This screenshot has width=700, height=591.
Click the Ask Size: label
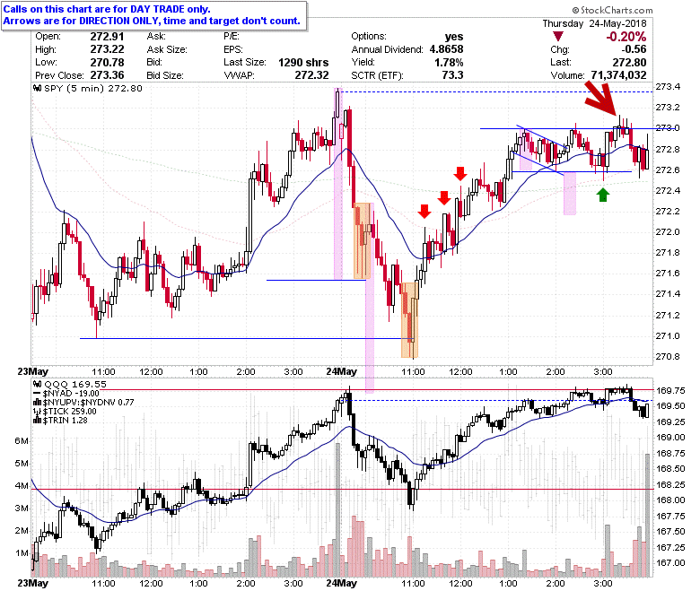tap(167, 49)
